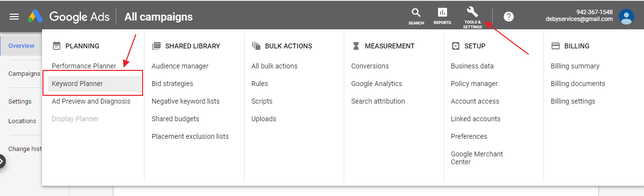Open Billing summary

click(575, 66)
